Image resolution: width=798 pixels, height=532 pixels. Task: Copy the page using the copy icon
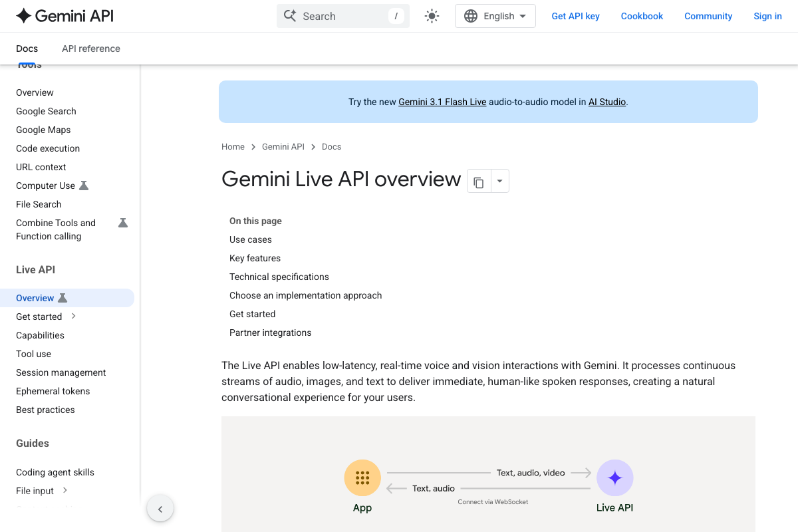coord(479,181)
